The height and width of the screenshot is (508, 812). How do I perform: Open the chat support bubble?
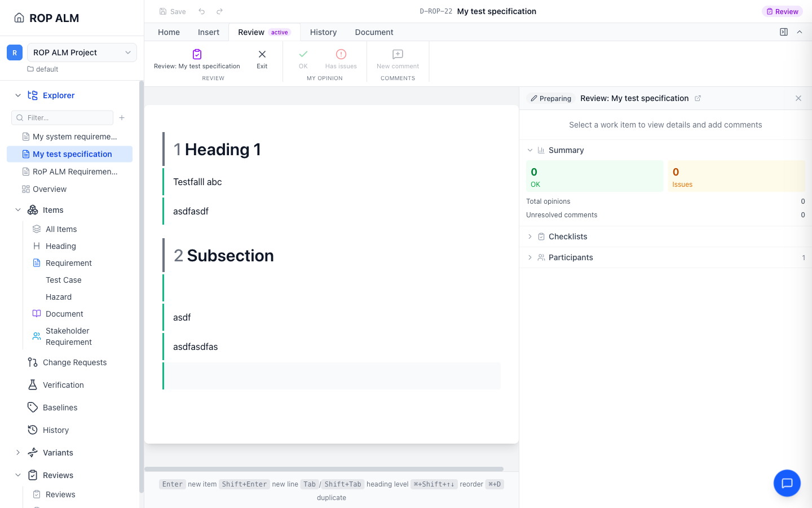787,483
